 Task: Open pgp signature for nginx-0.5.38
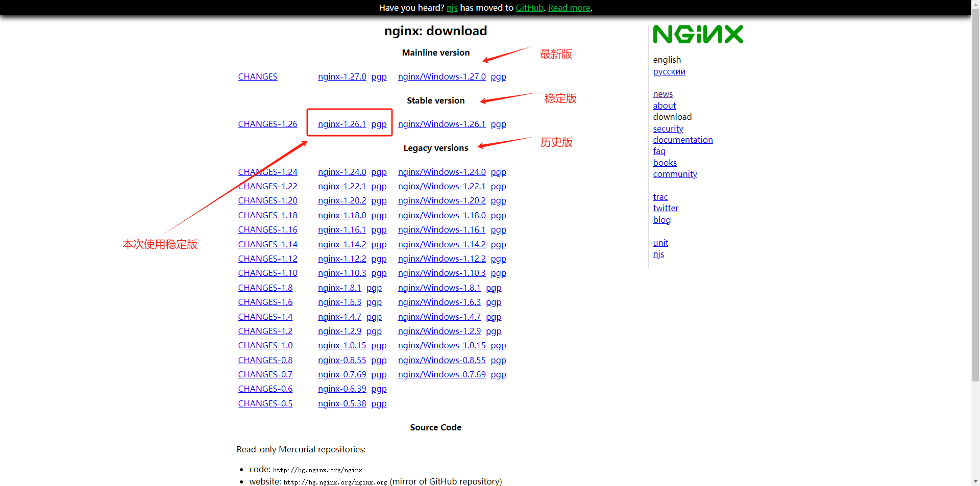click(379, 403)
